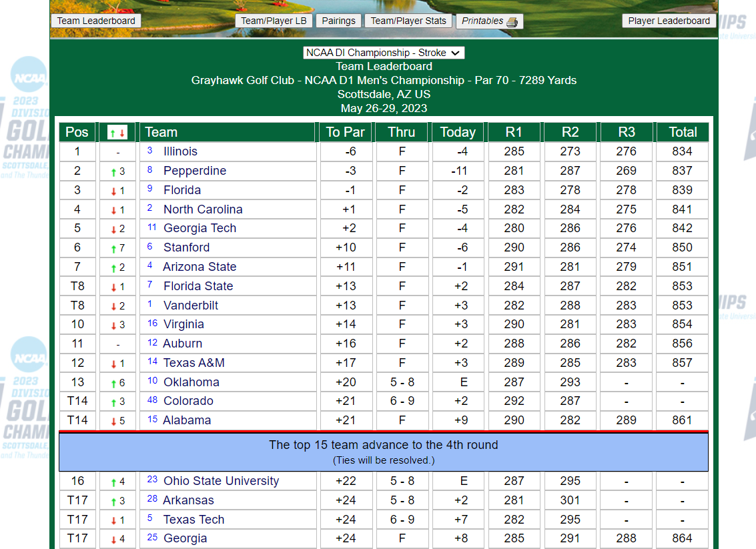Click the Vanderbilt team name

coord(191,306)
